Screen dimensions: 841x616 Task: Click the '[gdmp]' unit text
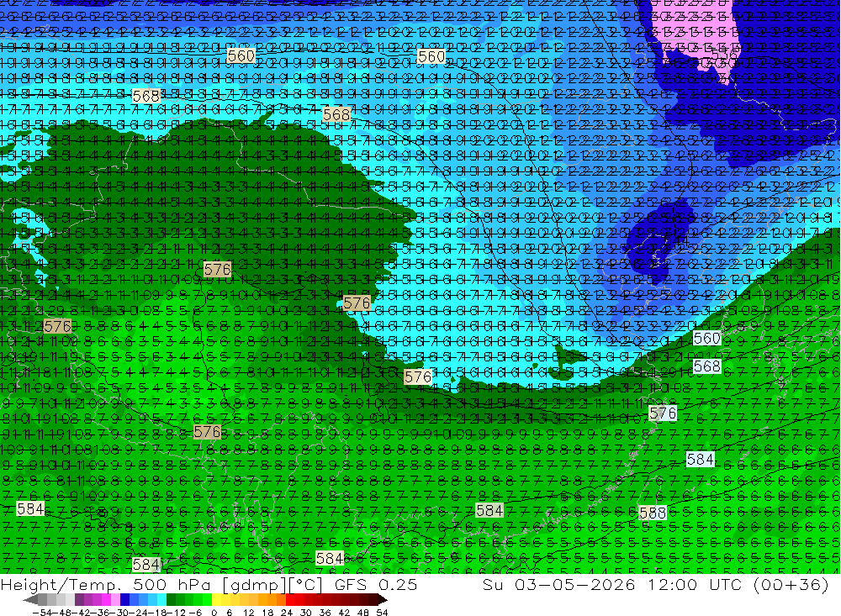click(254, 585)
